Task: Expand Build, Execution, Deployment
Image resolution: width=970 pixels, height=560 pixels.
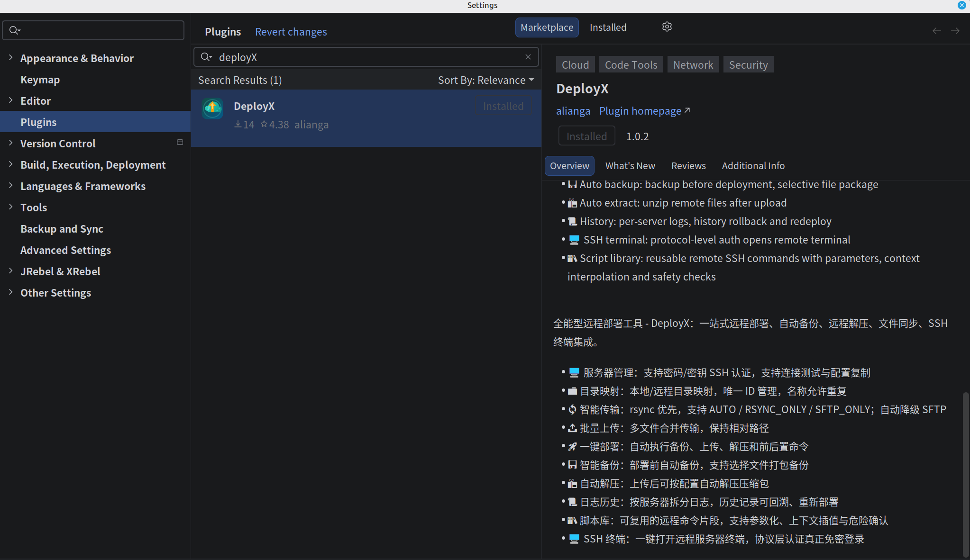Action: [x=10, y=164]
